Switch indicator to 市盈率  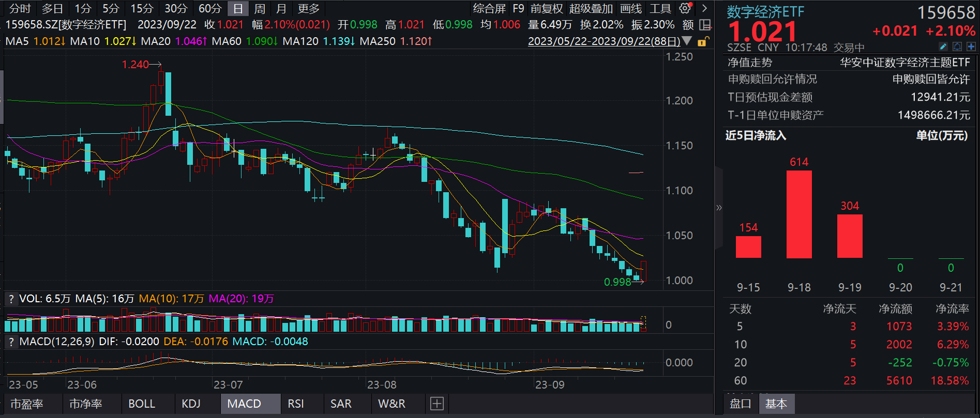tap(27, 404)
